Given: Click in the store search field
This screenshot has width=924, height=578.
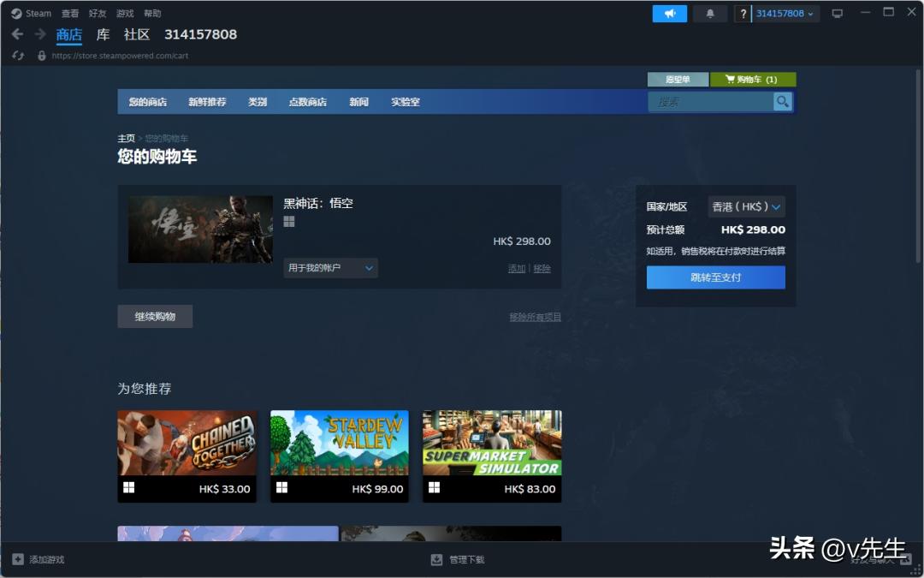Looking at the screenshot, I should coord(711,101).
